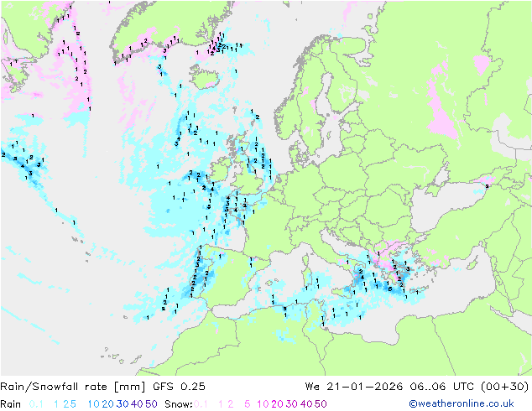Select the Rain legend 40 color value

137,404
